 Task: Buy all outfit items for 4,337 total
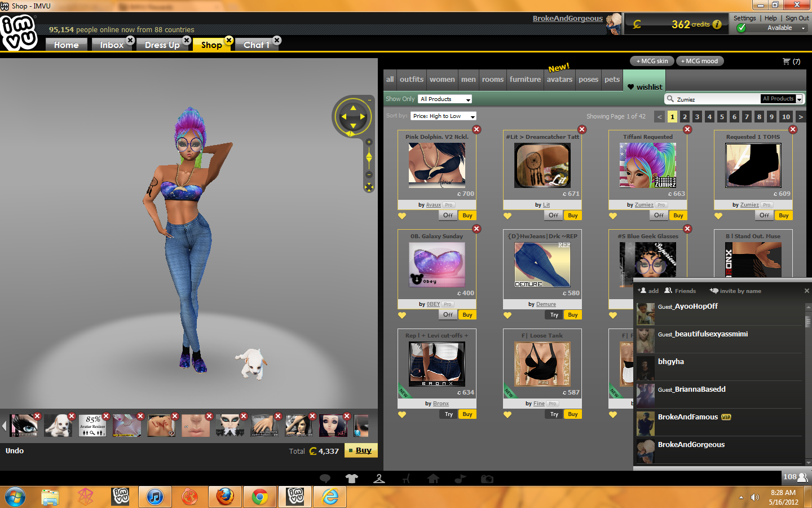(361, 450)
